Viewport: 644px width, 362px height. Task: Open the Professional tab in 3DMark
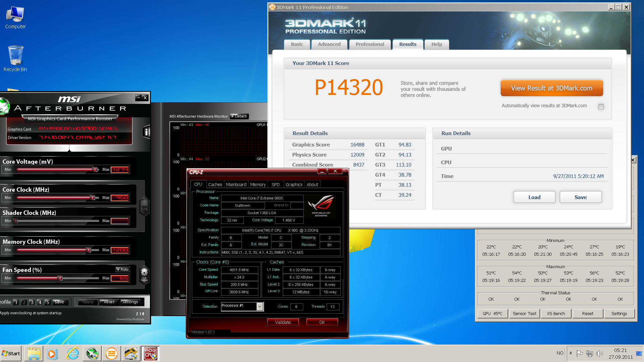370,44
